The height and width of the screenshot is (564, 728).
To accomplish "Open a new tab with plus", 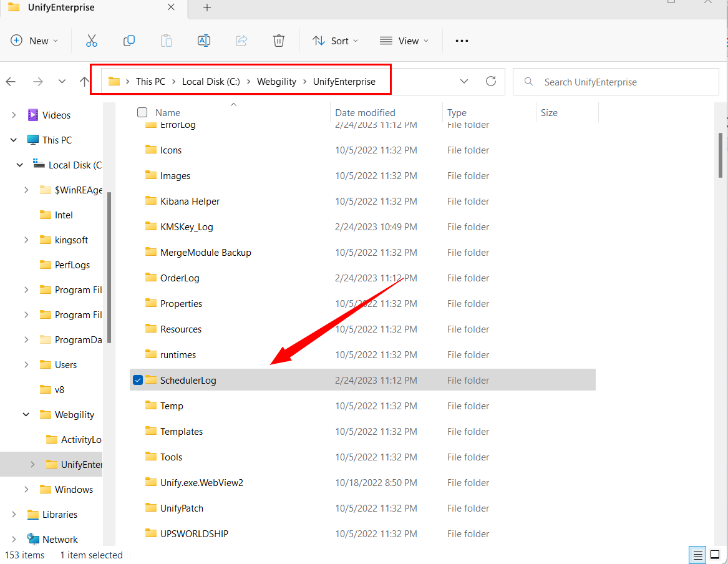I will point(207,7).
